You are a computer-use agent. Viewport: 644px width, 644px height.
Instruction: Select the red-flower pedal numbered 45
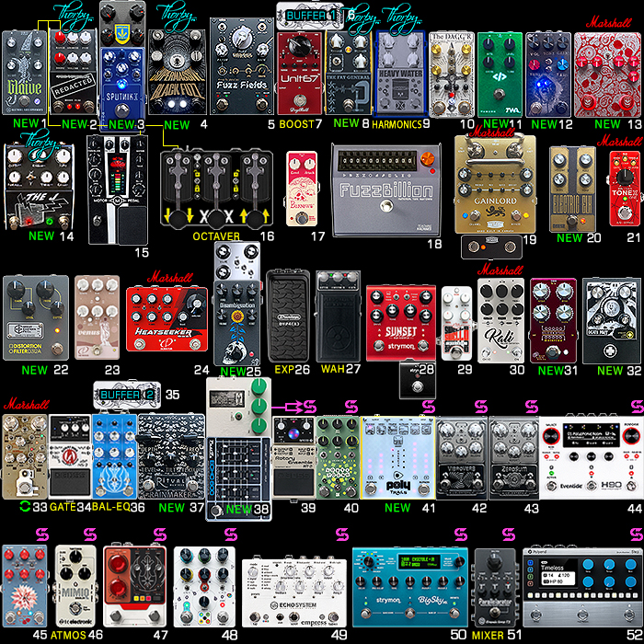25,586
